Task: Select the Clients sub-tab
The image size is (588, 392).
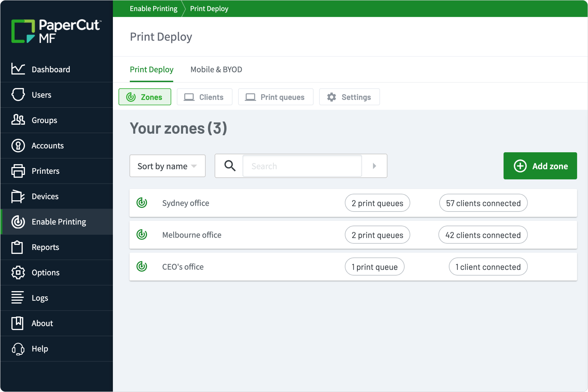Action: click(204, 97)
